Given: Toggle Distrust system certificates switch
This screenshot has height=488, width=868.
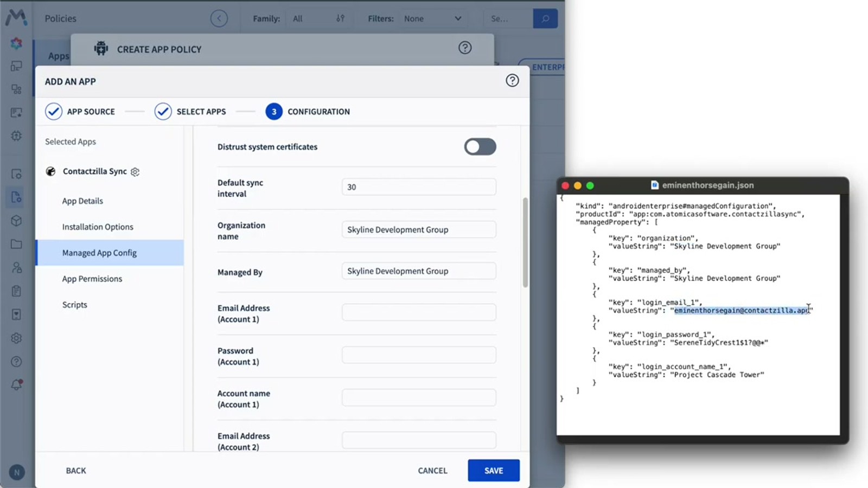Looking at the screenshot, I should pos(480,146).
